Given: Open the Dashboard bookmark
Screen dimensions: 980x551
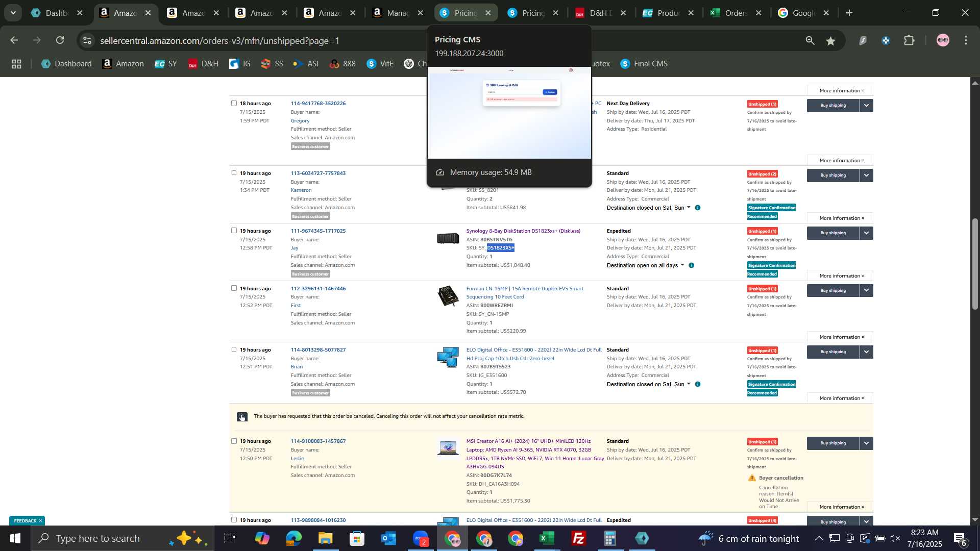Looking at the screenshot, I should 66,64.
